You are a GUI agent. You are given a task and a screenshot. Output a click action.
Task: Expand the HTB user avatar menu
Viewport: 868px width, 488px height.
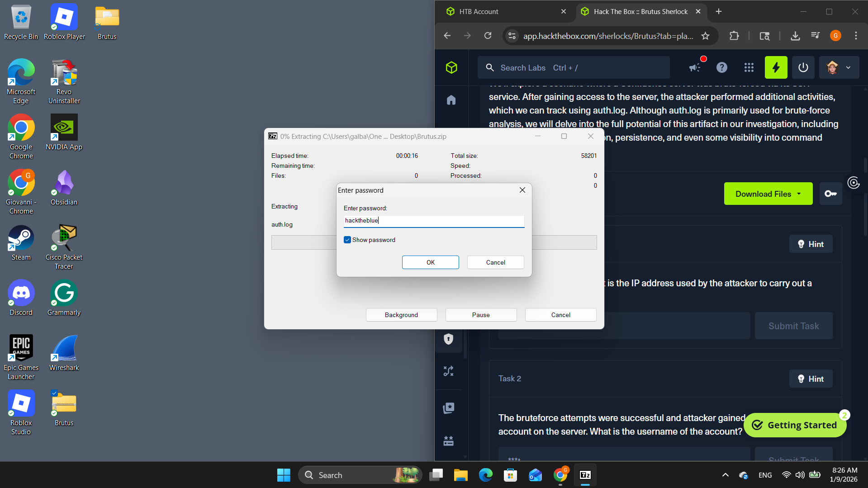[x=839, y=68]
